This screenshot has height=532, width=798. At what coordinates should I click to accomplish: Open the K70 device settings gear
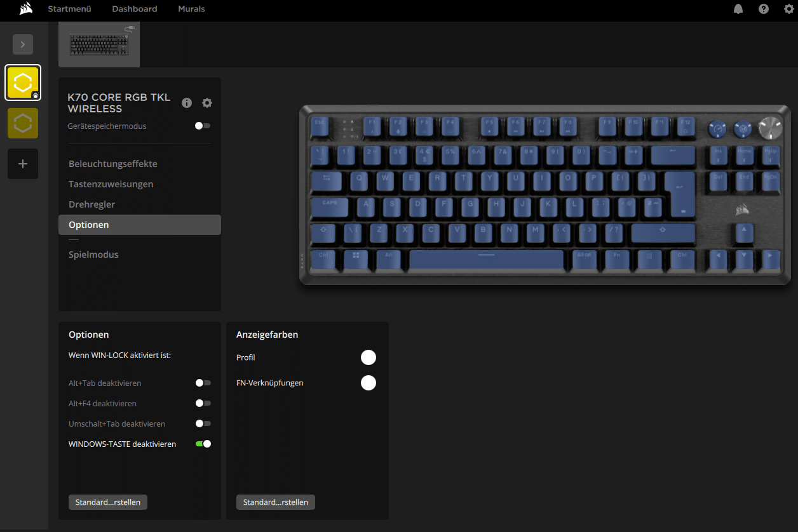207,103
